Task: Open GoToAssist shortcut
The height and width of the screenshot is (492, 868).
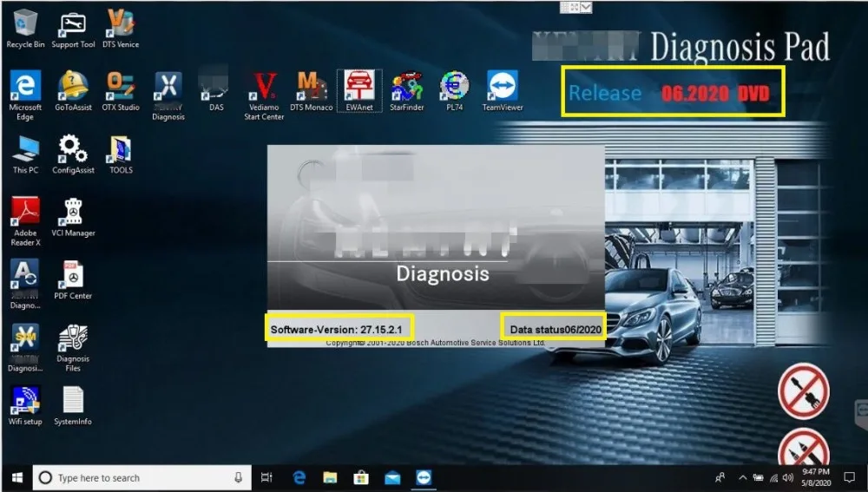Action: [x=73, y=91]
